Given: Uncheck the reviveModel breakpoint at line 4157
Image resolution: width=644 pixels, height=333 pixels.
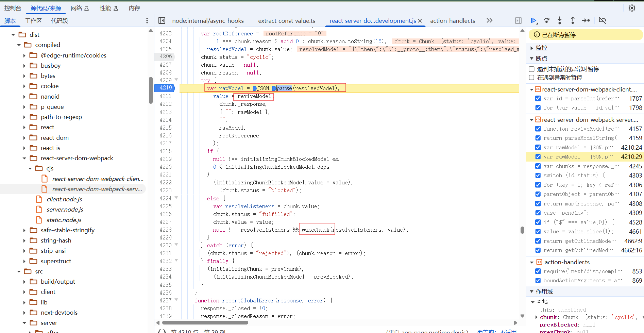Looking at the screenshot, I should (x=538, y=129).
